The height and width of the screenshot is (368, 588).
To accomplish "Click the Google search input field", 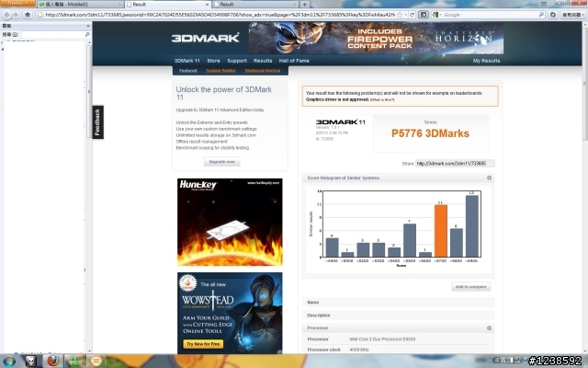I will pyautogui.click(x=490, y=15).
